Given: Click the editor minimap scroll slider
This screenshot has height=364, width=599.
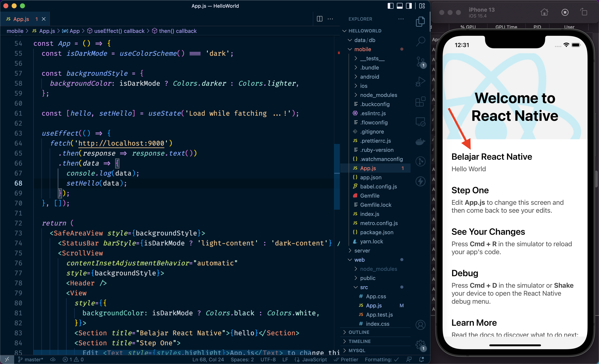Looking at the screenshot, I should tap(337, 177).
